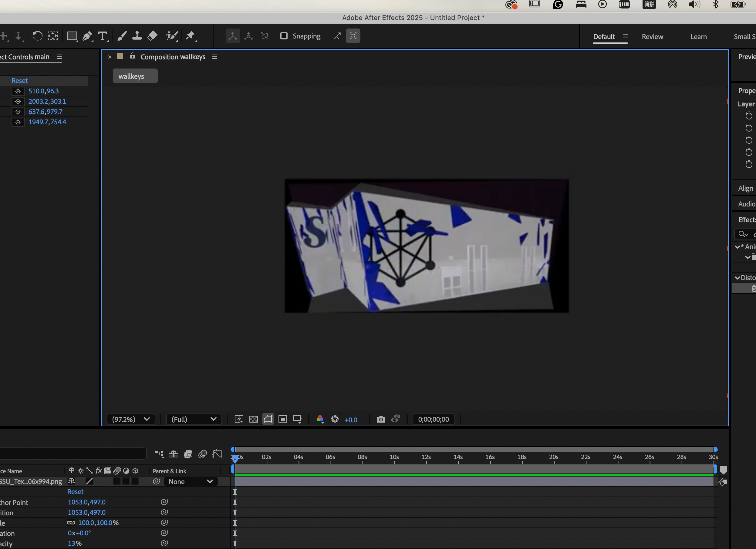
Task: Click the Rotation tool icon
Action: (x=37, y=36)
